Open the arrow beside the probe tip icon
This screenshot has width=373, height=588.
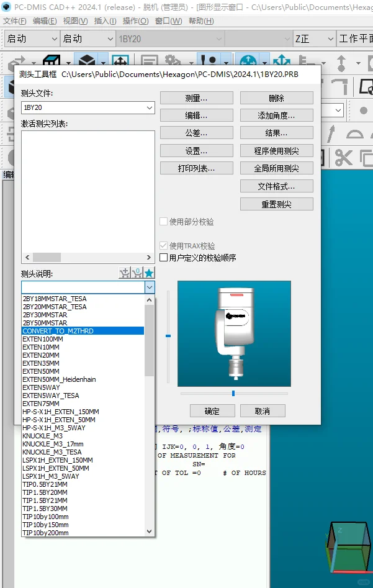click(226, 62)
